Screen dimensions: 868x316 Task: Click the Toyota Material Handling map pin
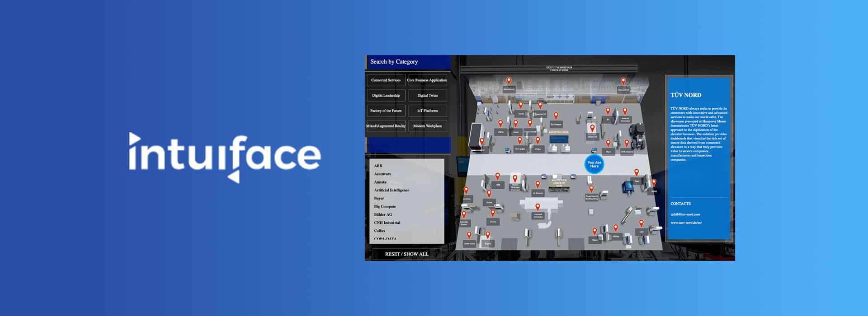point(591,189)
